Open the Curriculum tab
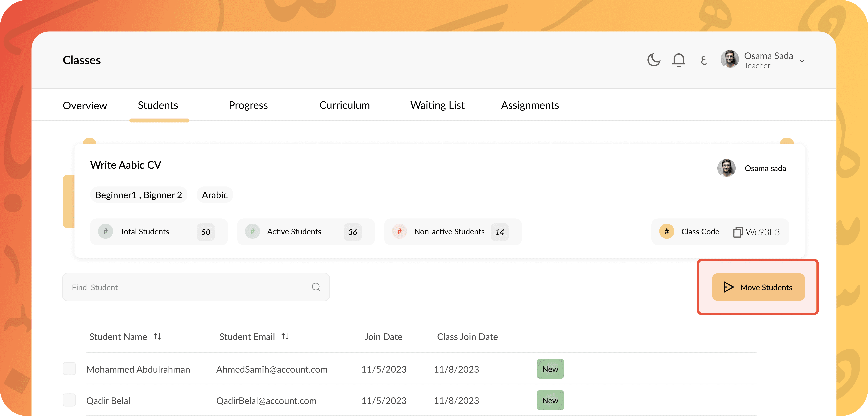Screen dimensions: 868x416 pos(344,105)
